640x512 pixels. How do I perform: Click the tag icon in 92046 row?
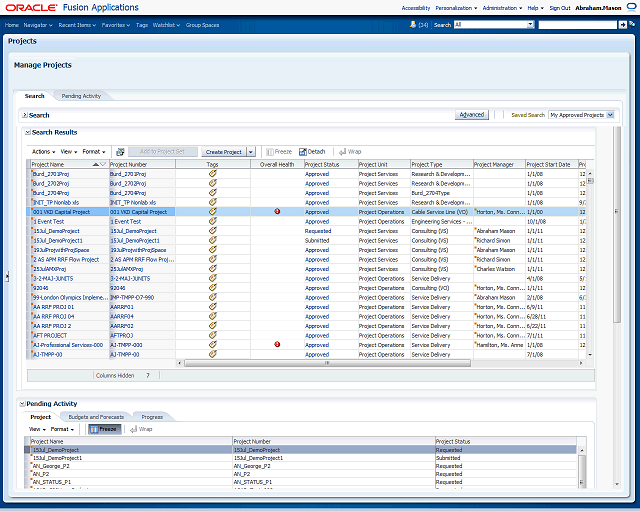pyautogui.click(x=212, y=288)
